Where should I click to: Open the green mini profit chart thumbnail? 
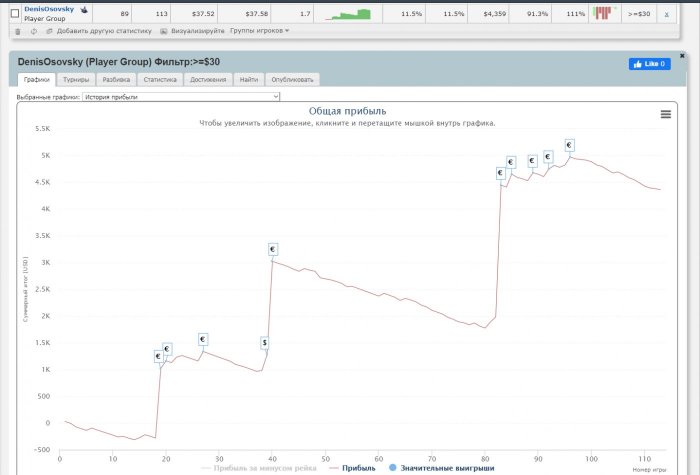coord(349,14)
